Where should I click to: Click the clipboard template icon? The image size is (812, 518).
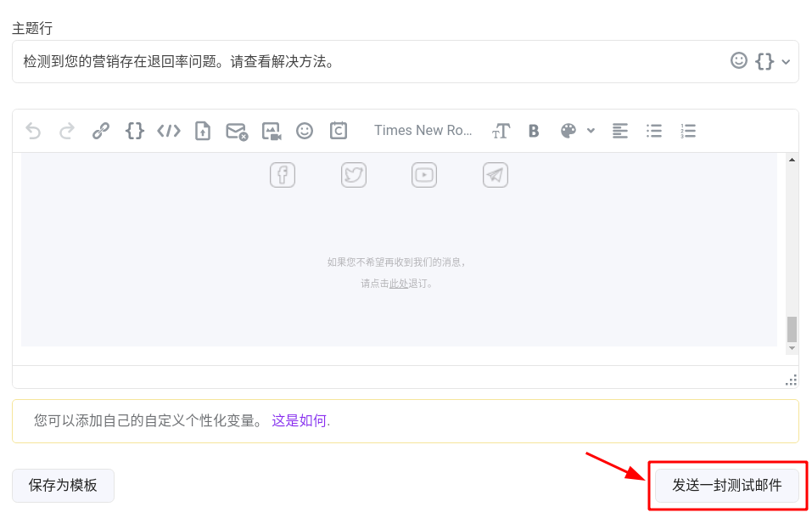point(339,131)
